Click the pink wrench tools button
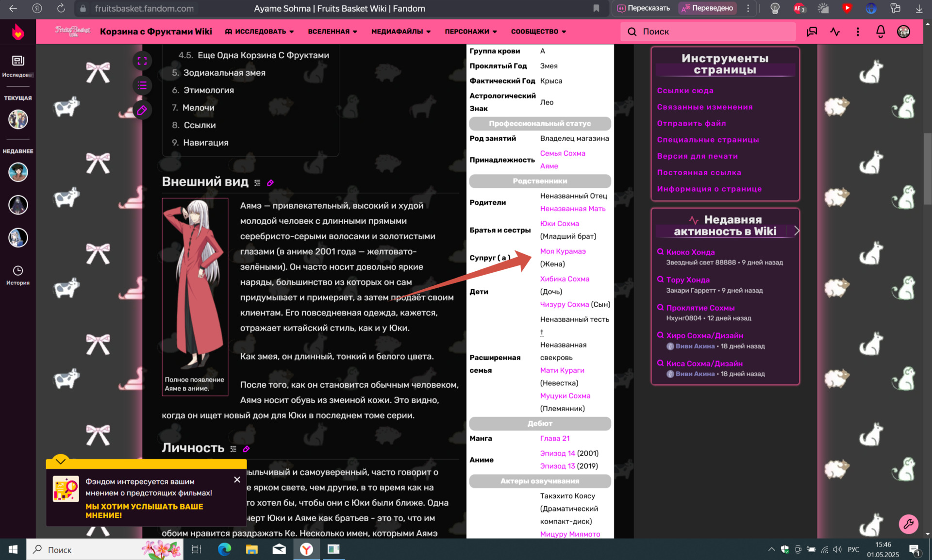This screenshot has height=560, width=932. (x=908, y=524)
